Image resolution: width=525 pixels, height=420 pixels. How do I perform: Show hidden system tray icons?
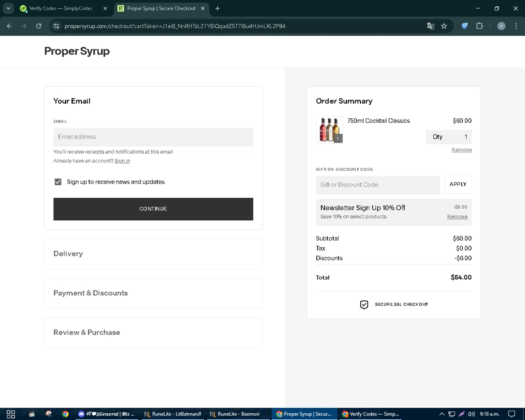click(x=442, y=414)
